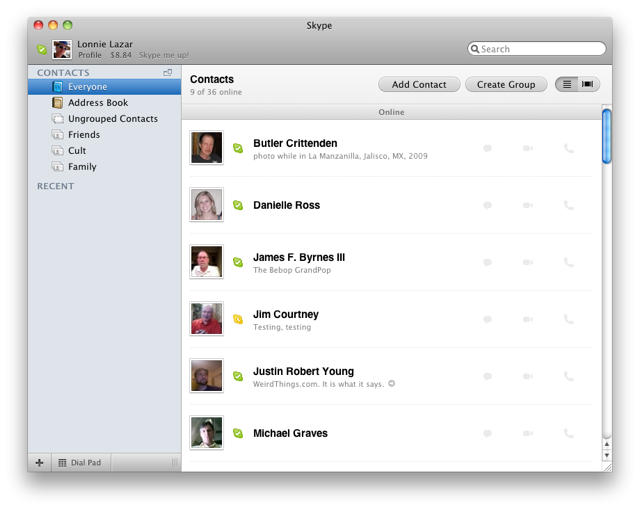Select the Justin Robert Young contact

click(x=304, y=371)
